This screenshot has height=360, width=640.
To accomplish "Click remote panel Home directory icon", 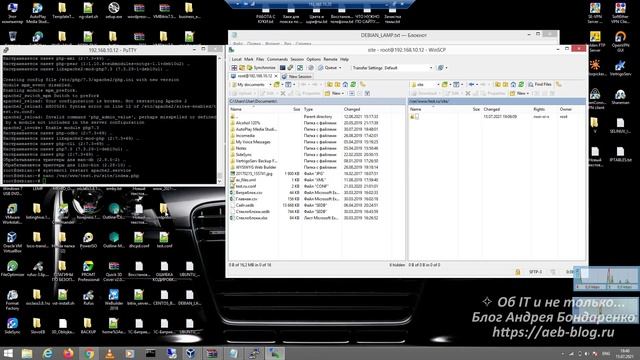I will tap(513, 84).
